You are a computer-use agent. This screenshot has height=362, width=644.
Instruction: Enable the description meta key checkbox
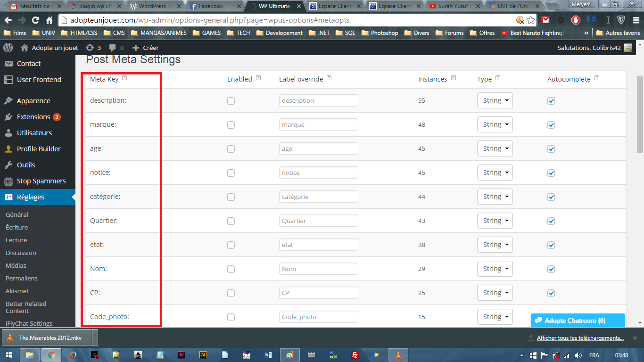click(x=231, y=100)
